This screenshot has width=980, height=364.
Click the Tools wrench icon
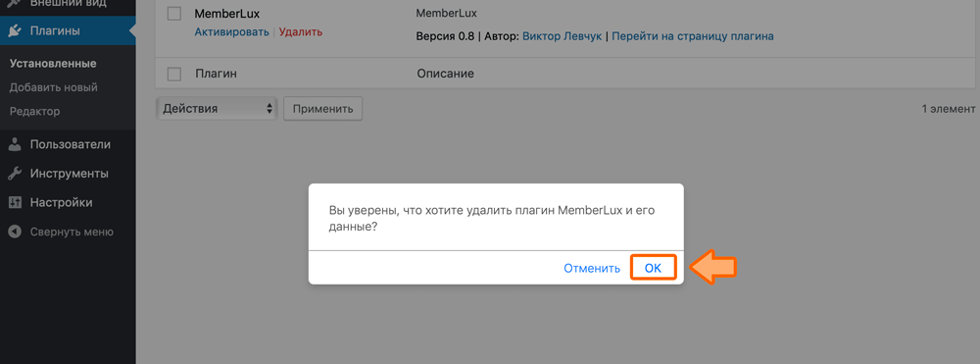(15, 174)
